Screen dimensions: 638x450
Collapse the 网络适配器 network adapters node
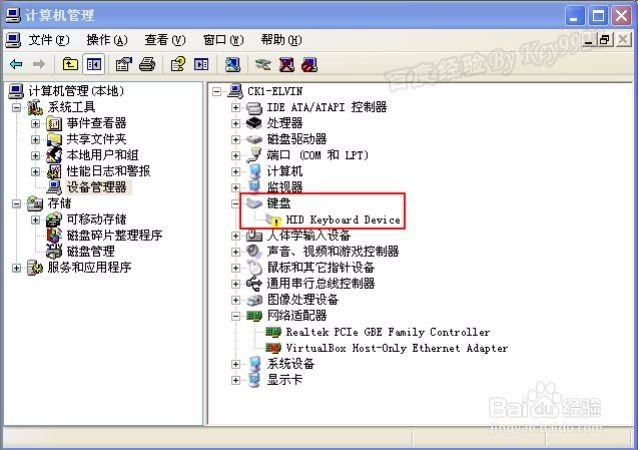coord(235,316)
